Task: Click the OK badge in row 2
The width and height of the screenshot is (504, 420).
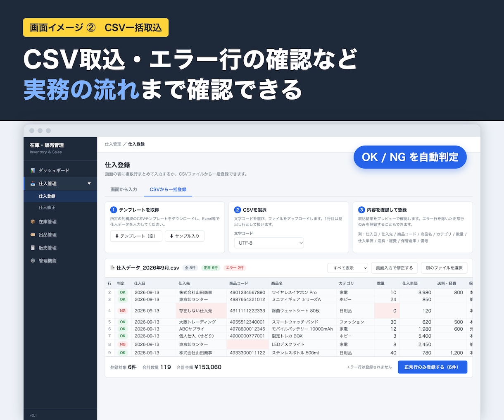Action: (123, 292)
